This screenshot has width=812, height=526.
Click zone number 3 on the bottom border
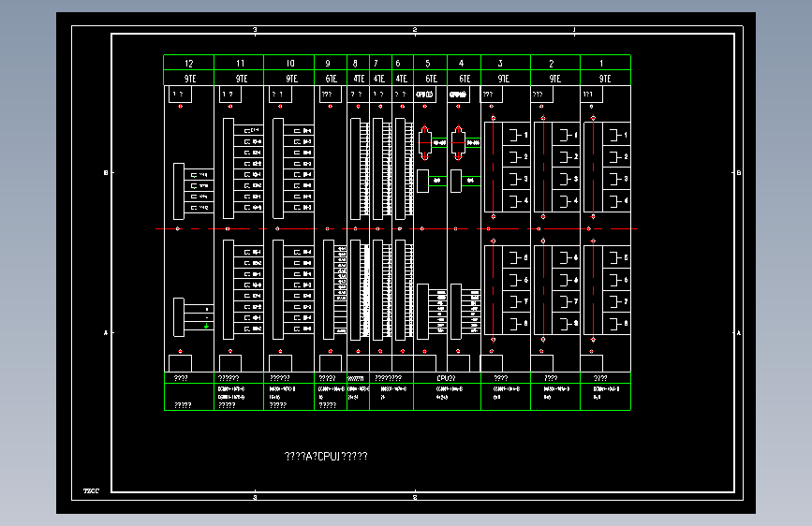255,498
